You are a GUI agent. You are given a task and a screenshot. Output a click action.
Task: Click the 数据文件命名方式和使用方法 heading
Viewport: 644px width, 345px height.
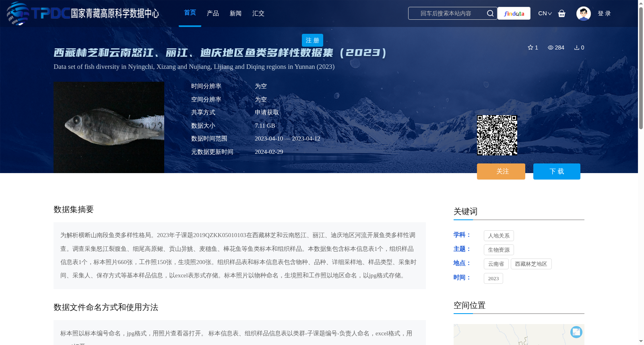(x=106, y=307)
